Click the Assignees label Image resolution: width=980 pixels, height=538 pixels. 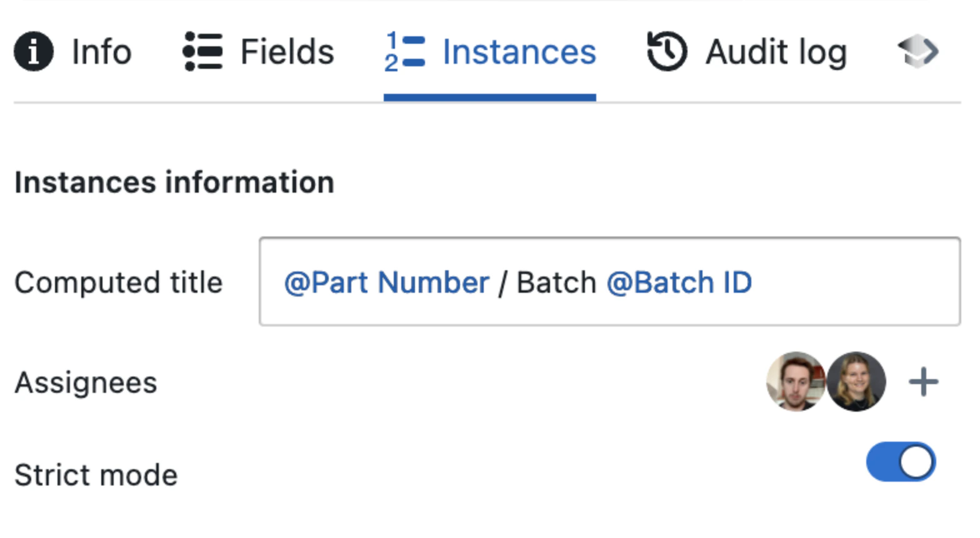click(86, 382)
